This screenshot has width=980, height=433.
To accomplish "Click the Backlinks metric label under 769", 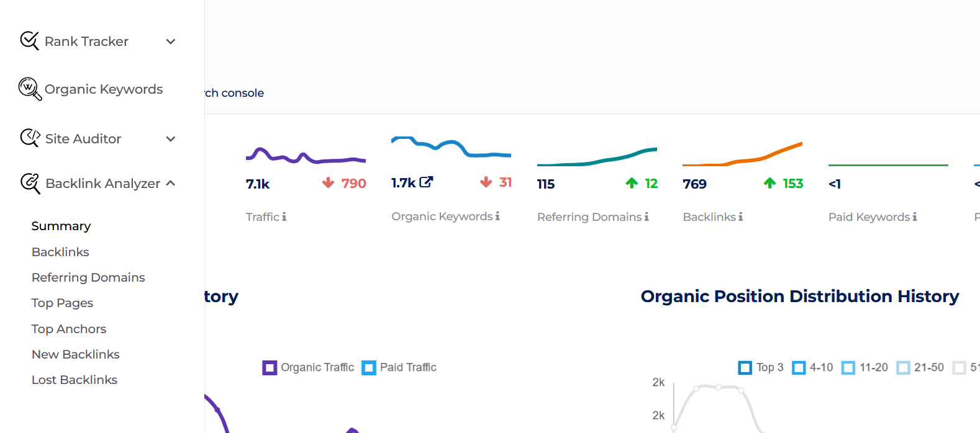I will tap(709, 217).
